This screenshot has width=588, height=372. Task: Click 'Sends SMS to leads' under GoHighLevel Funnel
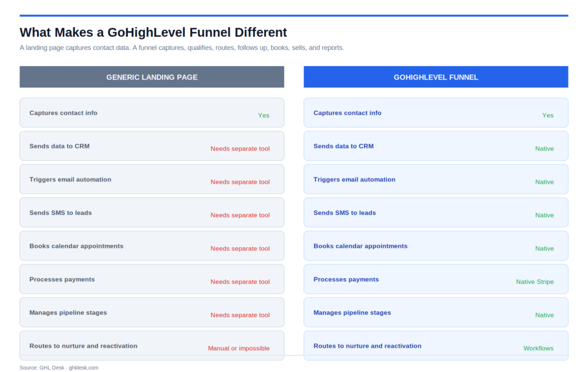point(345,213)
